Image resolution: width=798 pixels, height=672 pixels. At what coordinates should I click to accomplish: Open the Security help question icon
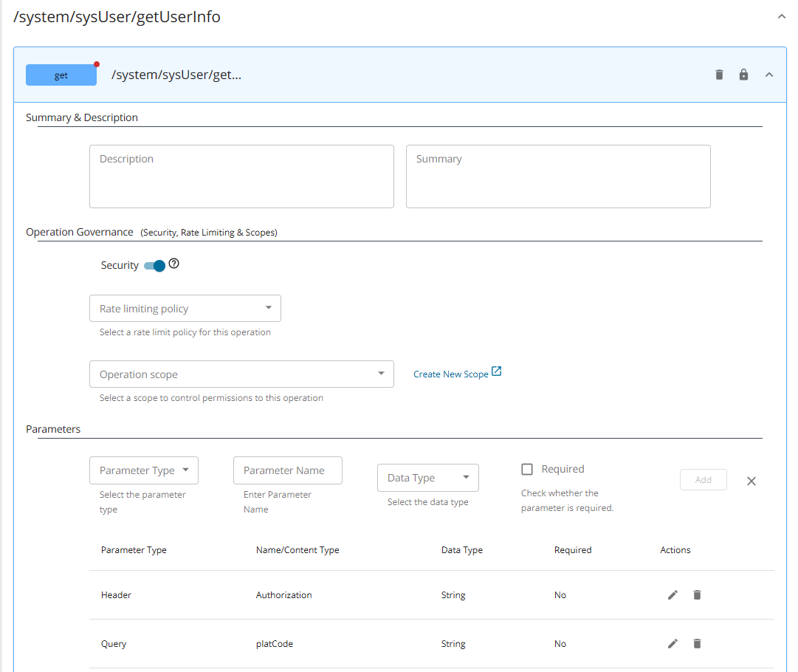[x=174, y=263]
